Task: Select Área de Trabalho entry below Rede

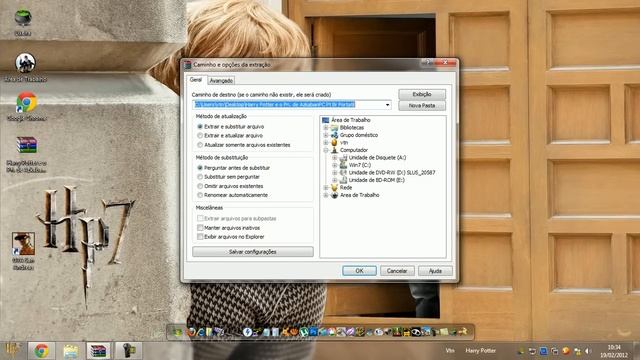Action: click(x=360, y=195)
